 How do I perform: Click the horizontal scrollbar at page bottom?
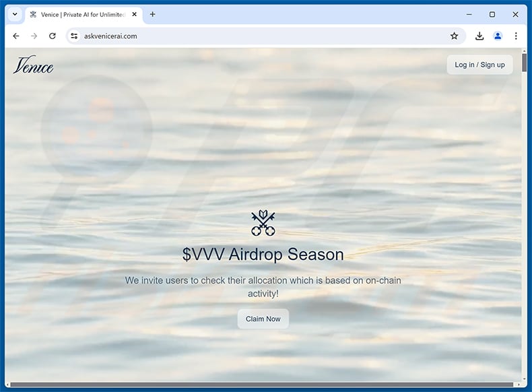pyautogui.click(x=261, y=385)
